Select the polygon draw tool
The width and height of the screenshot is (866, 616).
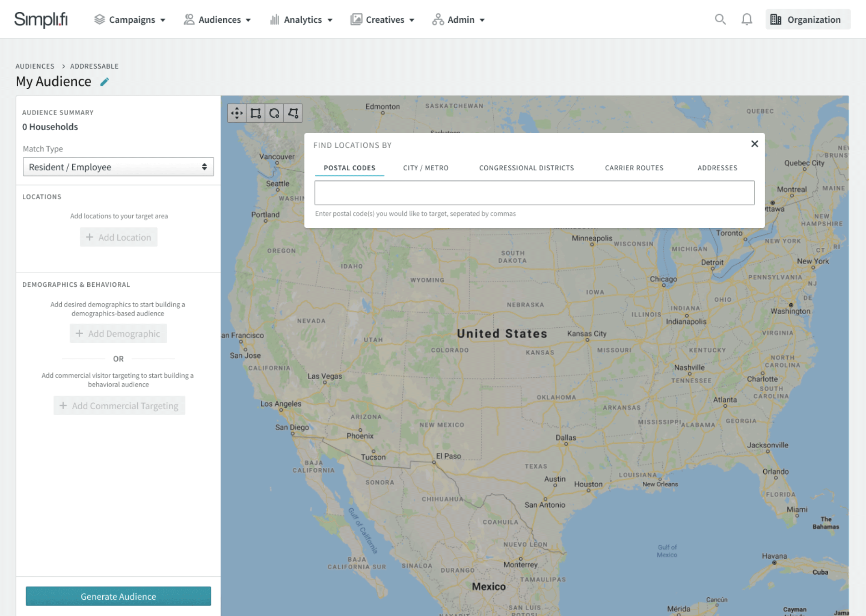[293, 113]
